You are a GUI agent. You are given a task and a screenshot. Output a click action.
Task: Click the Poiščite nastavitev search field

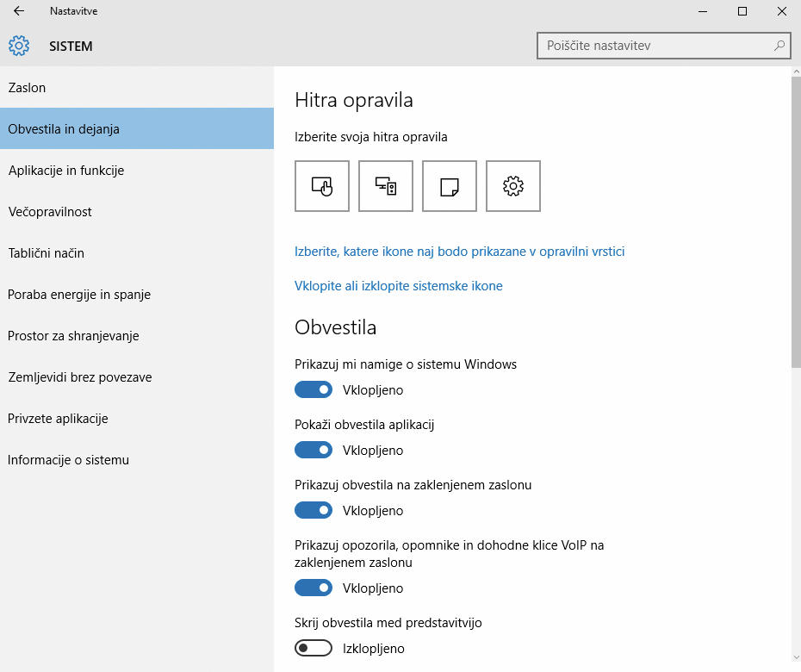pos(663,46)
